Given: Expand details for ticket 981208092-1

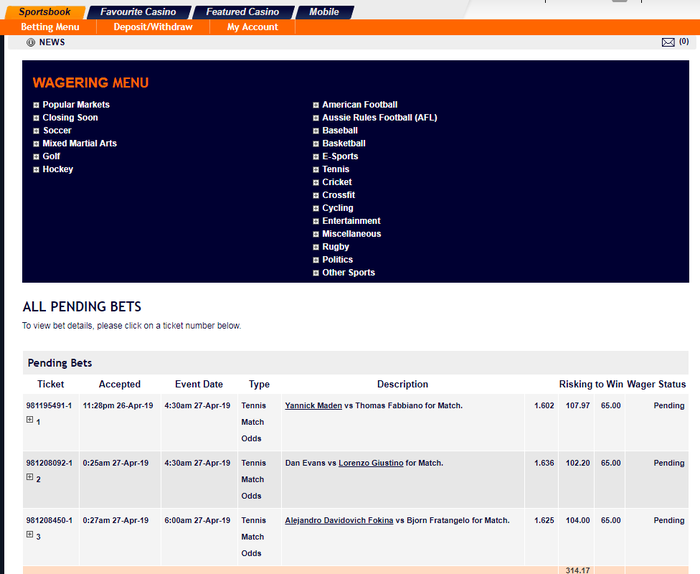Looking at the screenshot, I should tap(29, 477).
